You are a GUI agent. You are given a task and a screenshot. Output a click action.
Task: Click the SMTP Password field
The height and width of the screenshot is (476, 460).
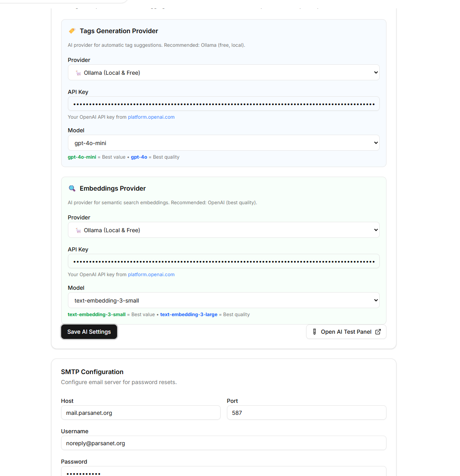tap(223, 472)
